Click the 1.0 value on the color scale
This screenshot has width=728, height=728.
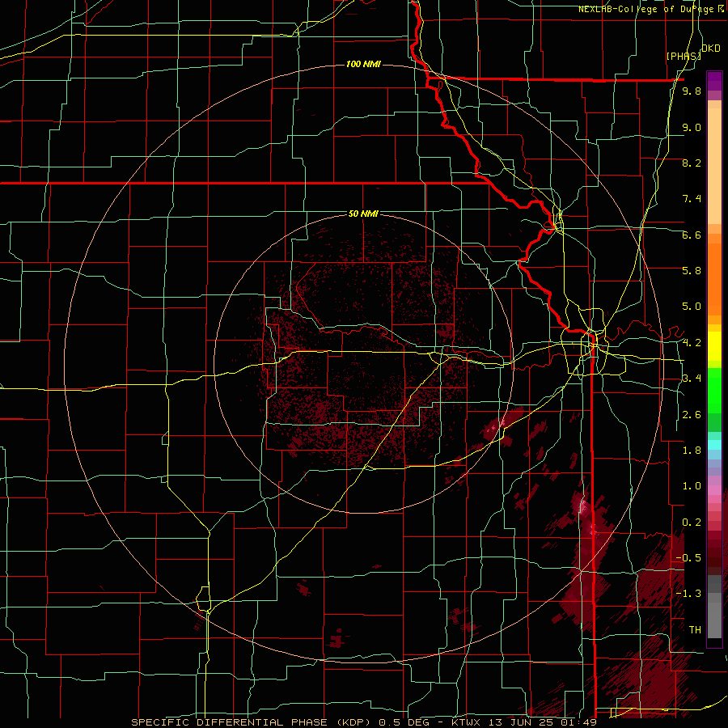point(692,486)
